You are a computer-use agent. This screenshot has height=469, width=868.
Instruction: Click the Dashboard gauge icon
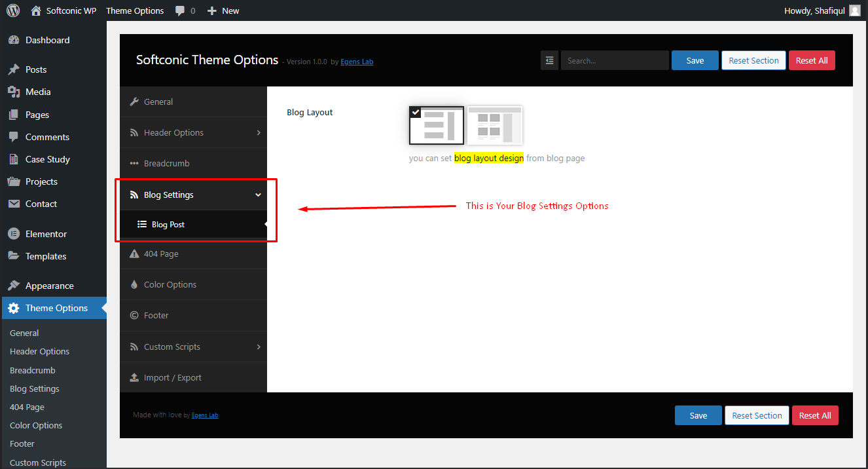coord(14,40)
